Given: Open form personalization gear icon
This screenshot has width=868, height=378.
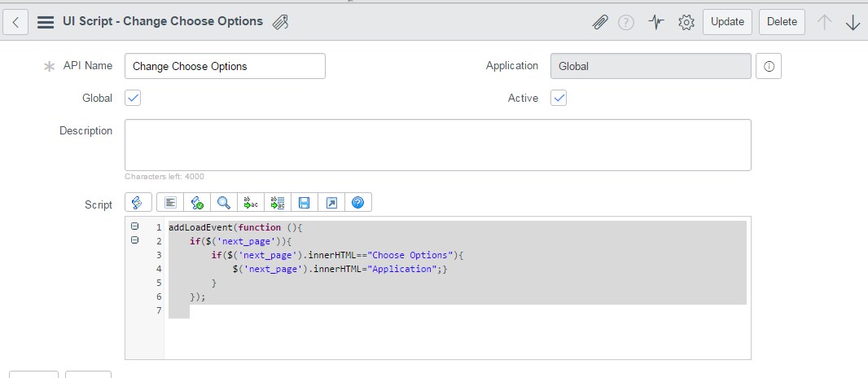Looking at the screenshot, I should click(686, 22).
